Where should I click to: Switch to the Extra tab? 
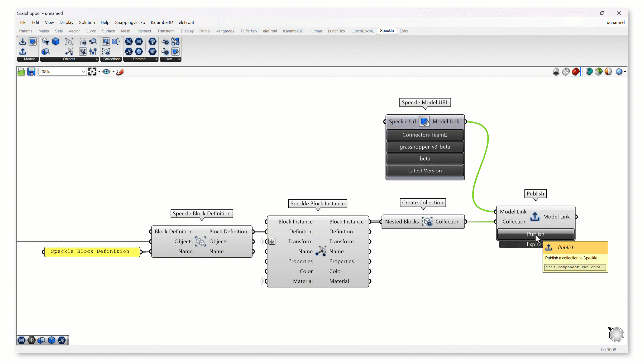404,31
